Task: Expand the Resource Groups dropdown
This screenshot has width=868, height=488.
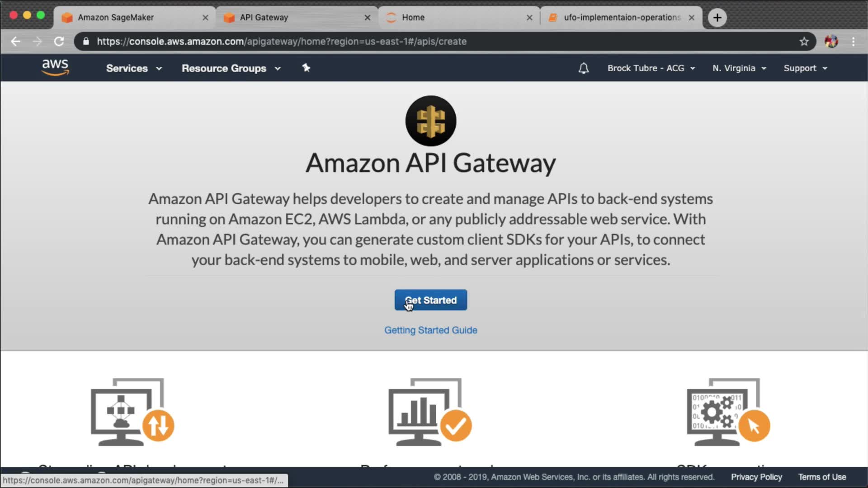Action: tap(231, 68)
